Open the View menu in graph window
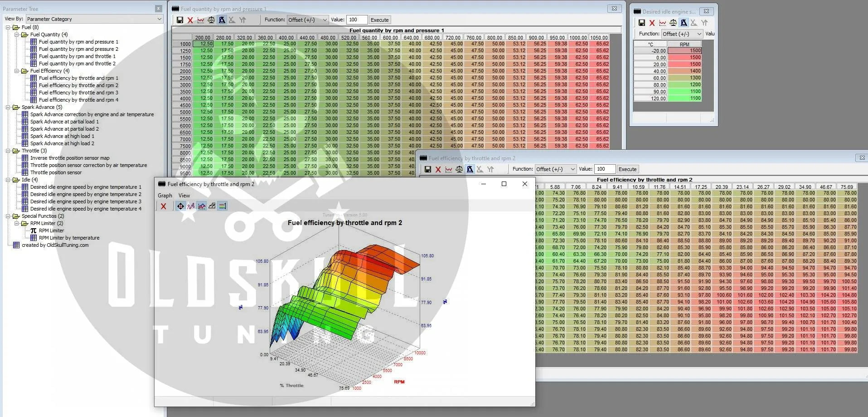The height and width of the screenshot is (417, 868). pyautogui.click(x=184, y=196)
